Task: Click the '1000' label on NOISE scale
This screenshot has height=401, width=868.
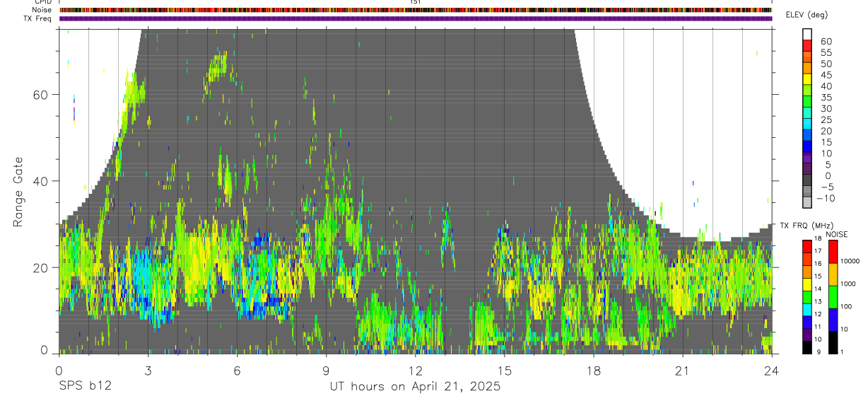Action: coord(848,284)
